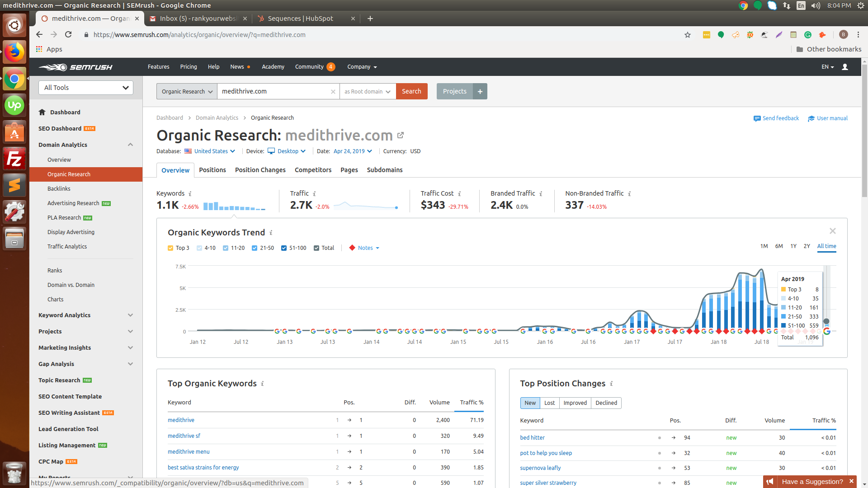
Task: Switch to the Pages tab
Action: point(349,170)
